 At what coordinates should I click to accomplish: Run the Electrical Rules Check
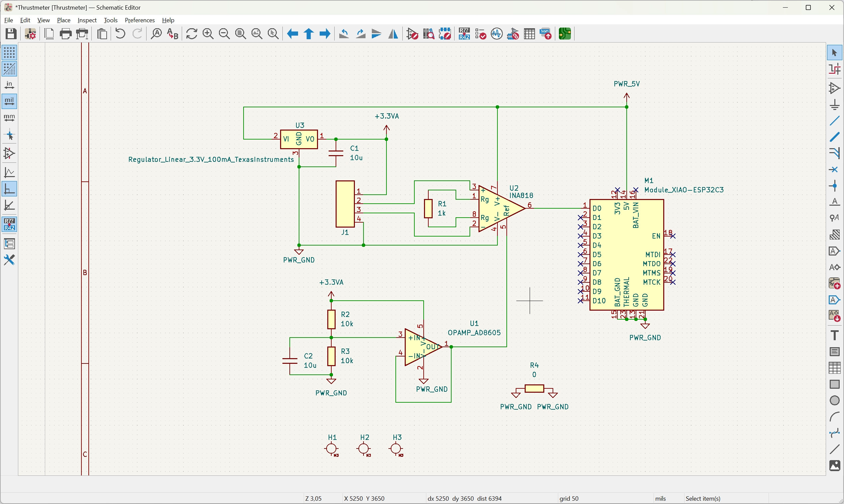tap(480, 34)
